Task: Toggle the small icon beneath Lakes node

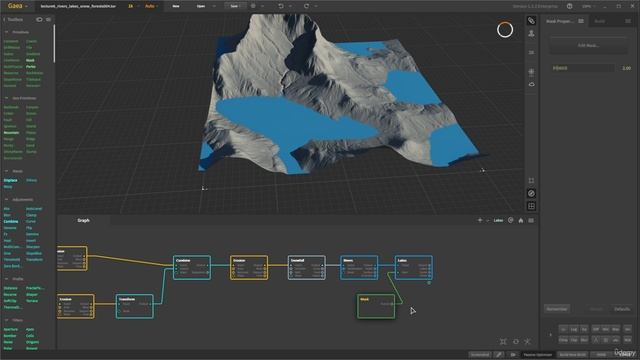Action: pyautogui.click(x=429, y=282)
